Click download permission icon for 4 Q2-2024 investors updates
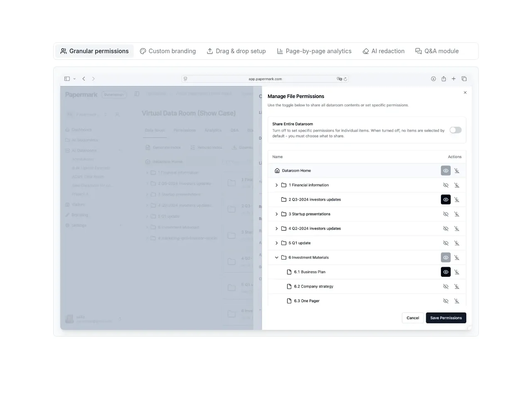 click(x=457, y=229)
